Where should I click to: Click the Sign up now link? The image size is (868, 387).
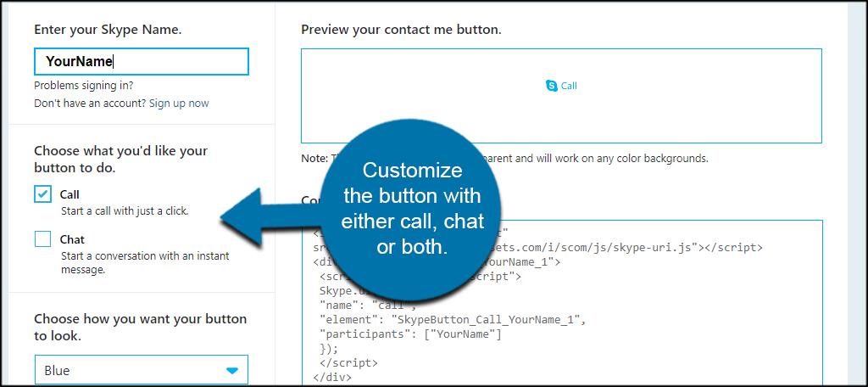pos(179,104)
